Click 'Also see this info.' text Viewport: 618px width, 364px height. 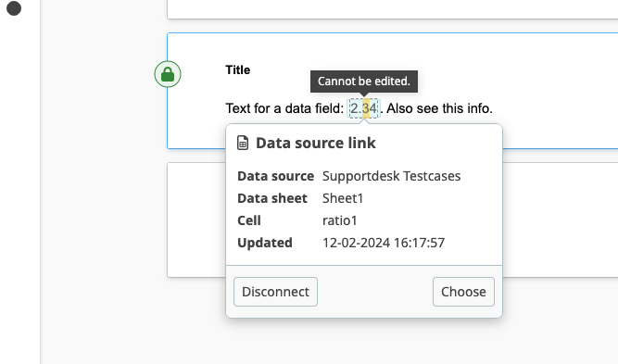(439, 108)
